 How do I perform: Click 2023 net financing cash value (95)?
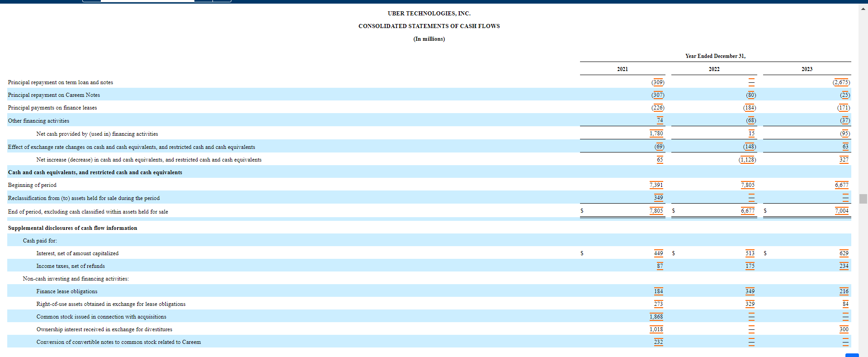click(845, 133)
